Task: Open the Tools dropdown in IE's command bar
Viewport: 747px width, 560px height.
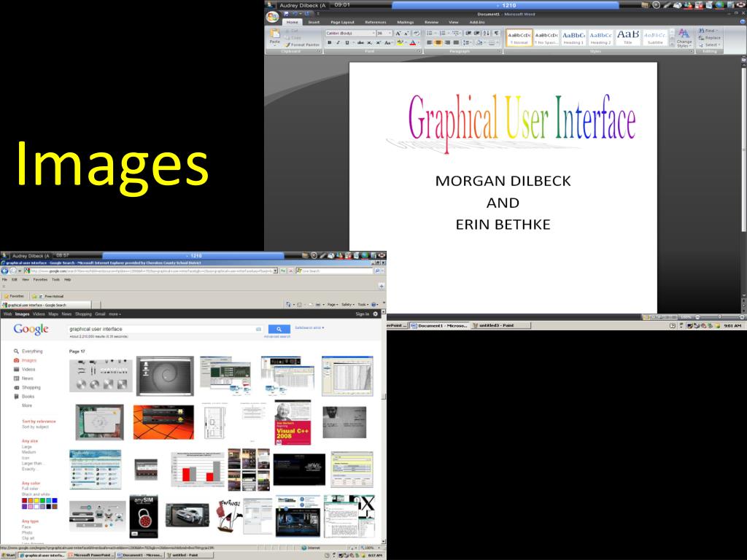Action: 363,305
